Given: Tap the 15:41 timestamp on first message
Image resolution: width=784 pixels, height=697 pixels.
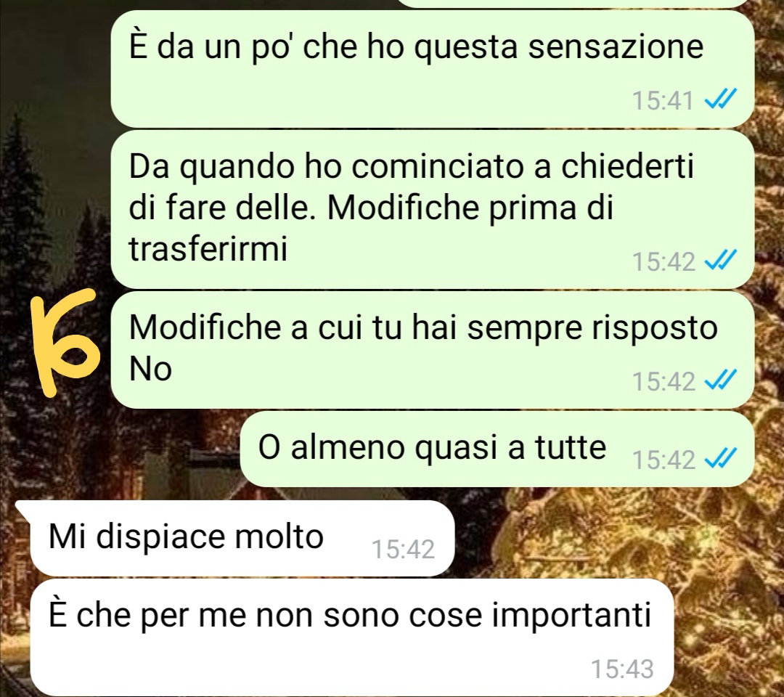Looking at the screenshot, I should pos(663,100).
